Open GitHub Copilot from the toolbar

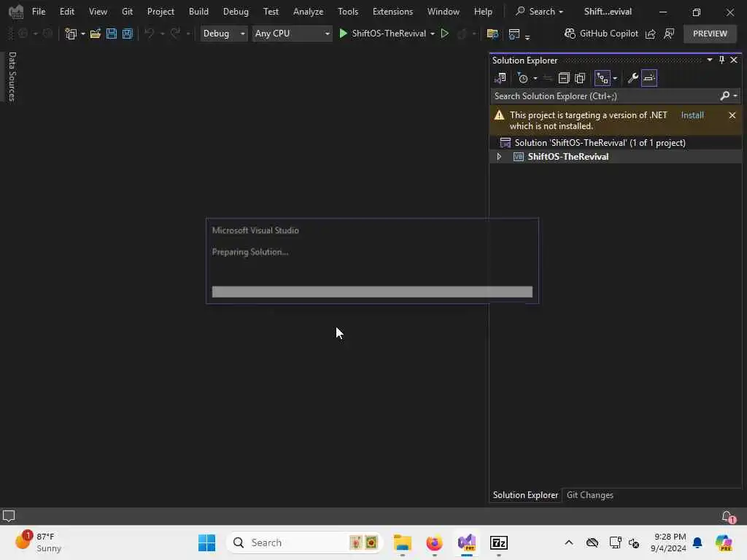[601, 34]
